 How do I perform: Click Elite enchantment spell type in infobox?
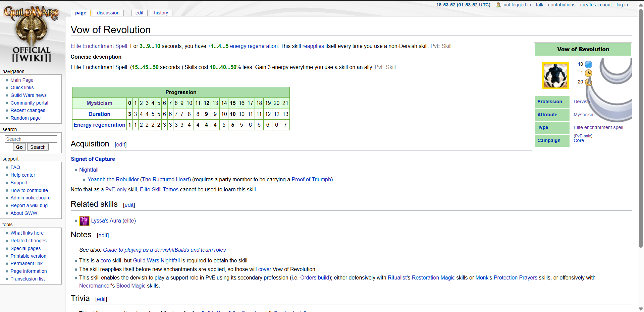(598, 127)
